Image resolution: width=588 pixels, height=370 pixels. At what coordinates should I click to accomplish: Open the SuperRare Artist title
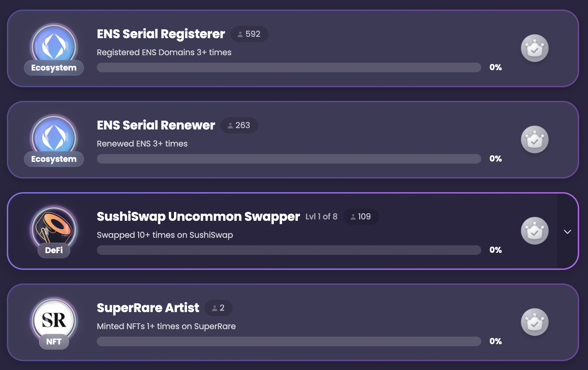coord(148,308)
